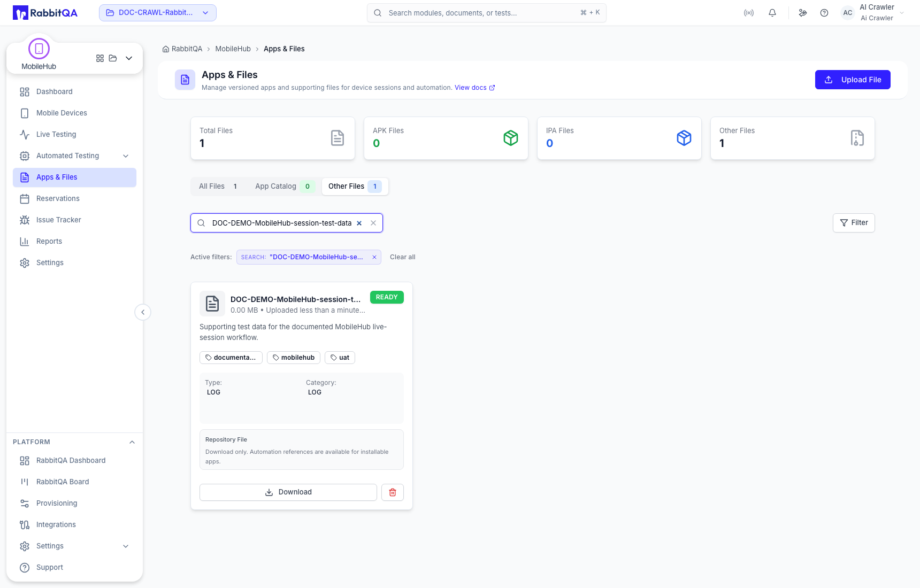920x588 pixels.
Task: Open the AI Crawler user menu
Action: coord(873,13)
